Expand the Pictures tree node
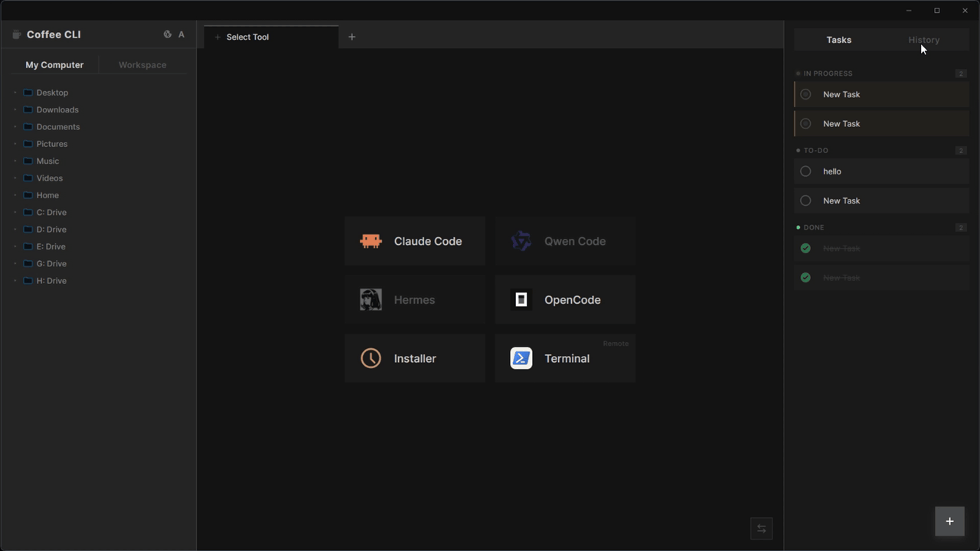 (15, 144)
